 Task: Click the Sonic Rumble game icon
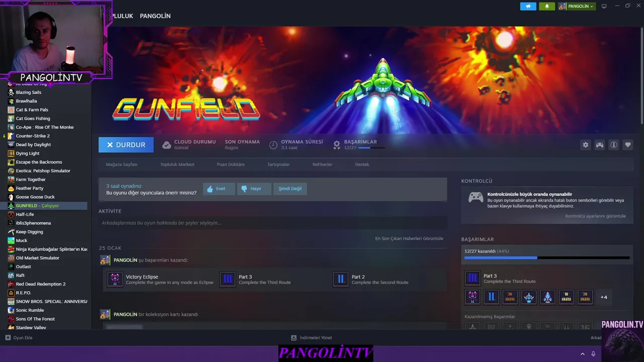click(x=11, y=310)
